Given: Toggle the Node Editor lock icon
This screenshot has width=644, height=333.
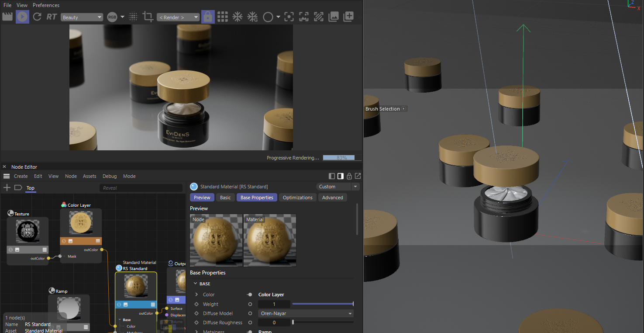Looking at the screenshot, I should pos(349,176).
